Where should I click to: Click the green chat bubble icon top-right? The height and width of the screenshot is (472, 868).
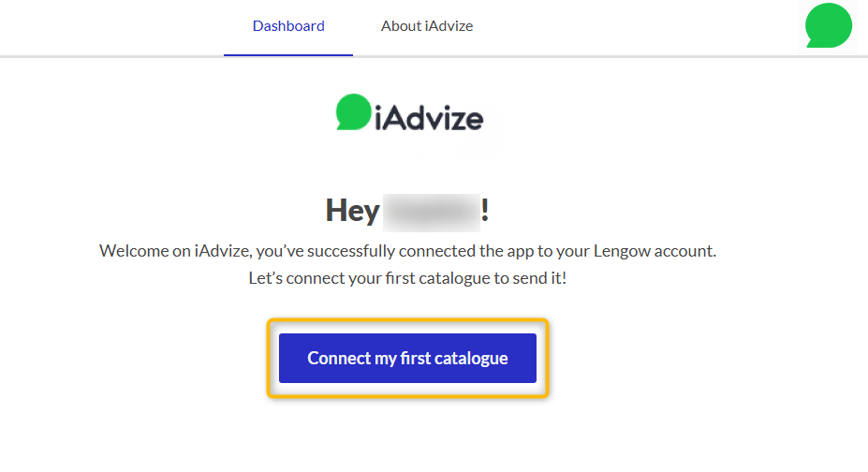click(828, 25)
